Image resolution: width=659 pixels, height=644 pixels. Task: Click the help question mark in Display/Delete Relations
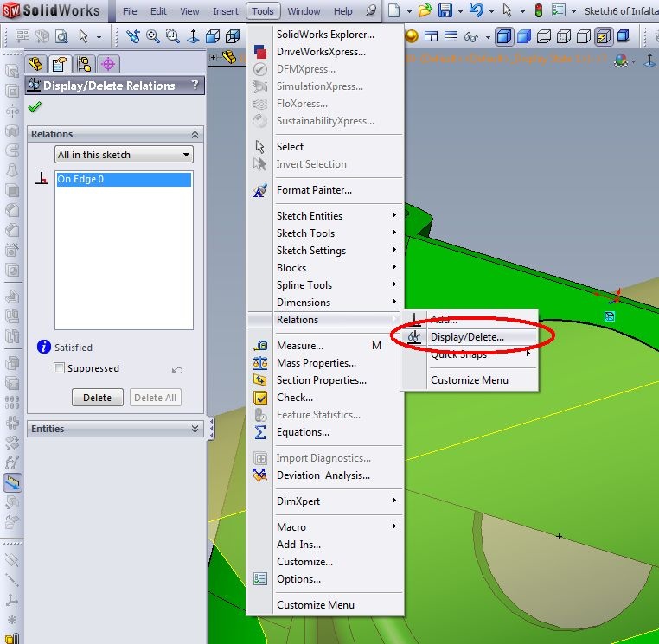[x=195, y=85]
